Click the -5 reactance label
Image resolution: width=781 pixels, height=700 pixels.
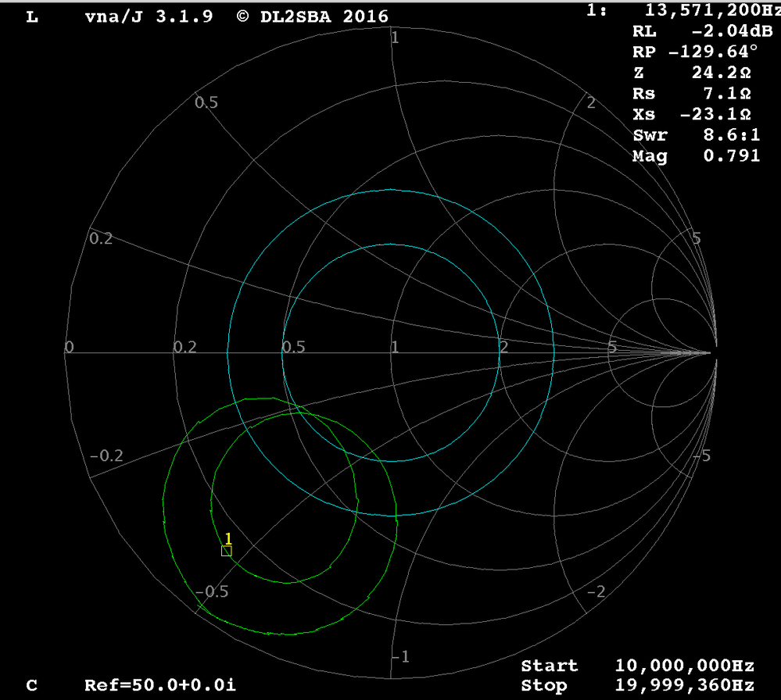[704, 455]
